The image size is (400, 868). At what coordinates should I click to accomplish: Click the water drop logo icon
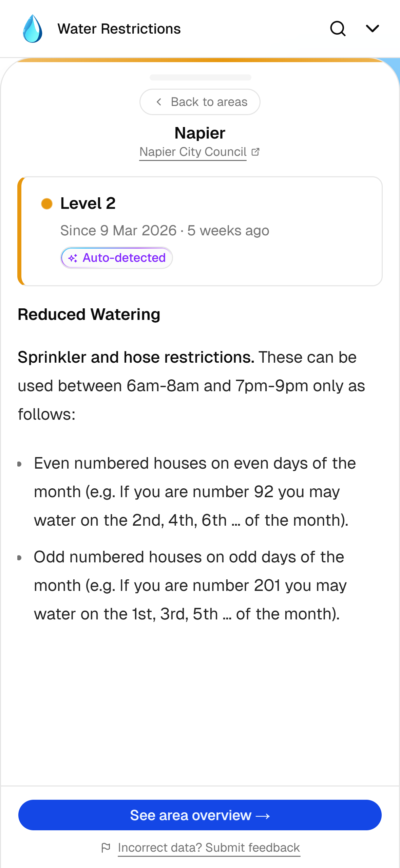click(x=33, y=29)
